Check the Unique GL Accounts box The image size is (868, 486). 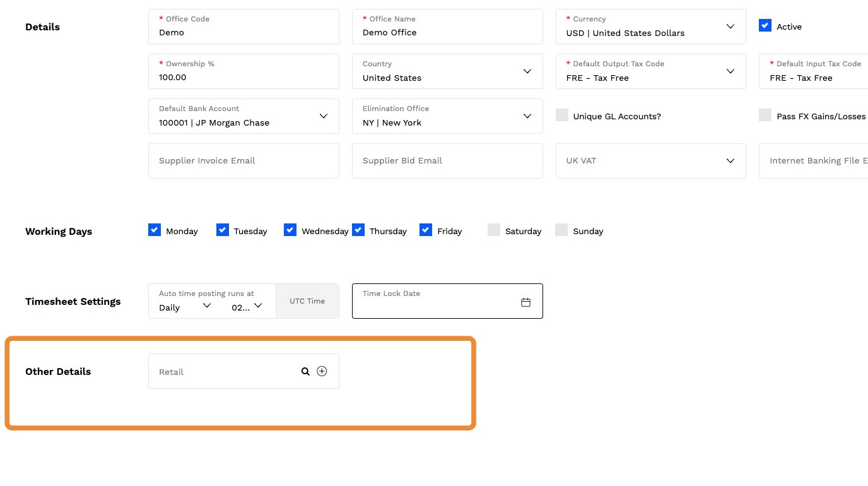click(x=562, y=116)
